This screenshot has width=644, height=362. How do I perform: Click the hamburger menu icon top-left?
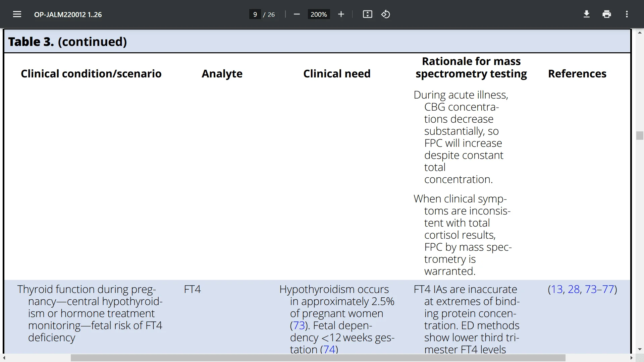click(x=17, y=14)
